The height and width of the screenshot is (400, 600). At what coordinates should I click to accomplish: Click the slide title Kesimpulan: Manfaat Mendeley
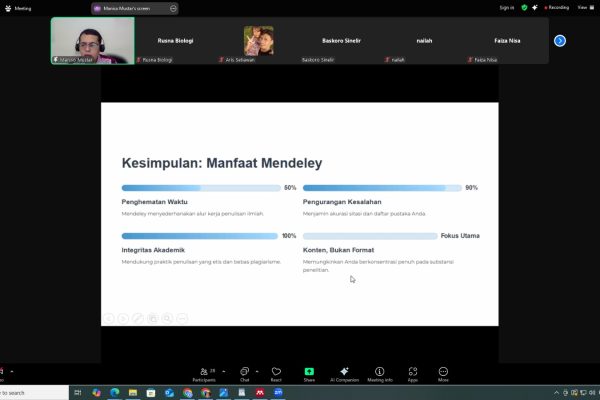tap(222, 163)
